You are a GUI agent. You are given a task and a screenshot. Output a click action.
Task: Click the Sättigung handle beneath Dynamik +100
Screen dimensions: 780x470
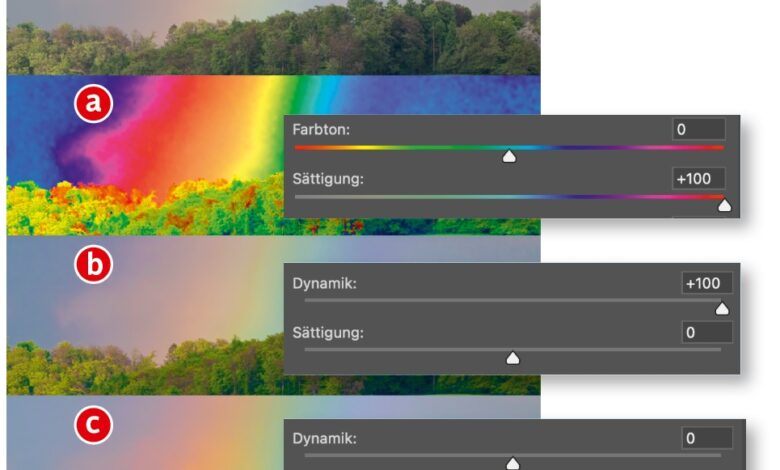[x=512, y=358]
